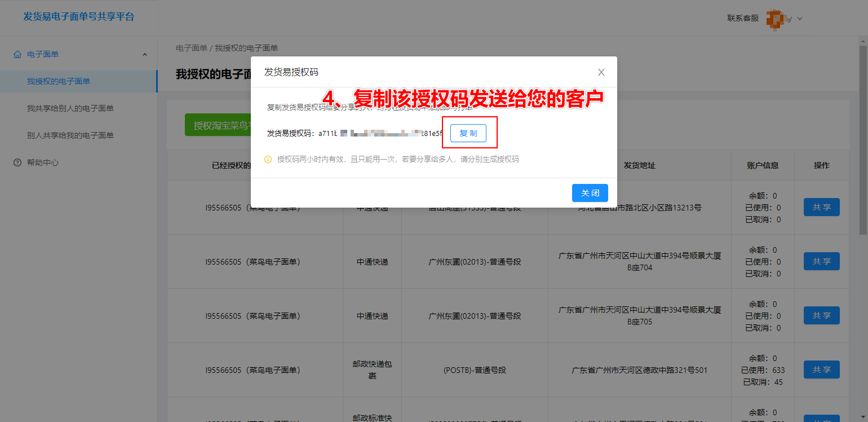Screen dimensions: 868x422
Task: Click the 帮助中心 question mark icon
Action: pyautogui.click(x=17, y=162)
